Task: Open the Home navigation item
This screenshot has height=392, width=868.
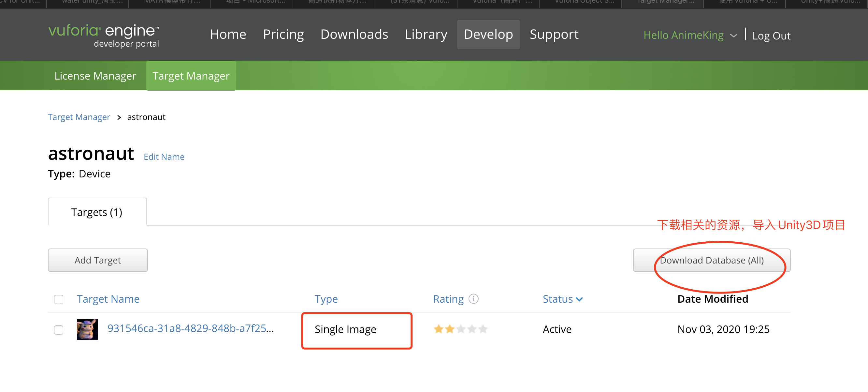Action: [x=228, y=35]
